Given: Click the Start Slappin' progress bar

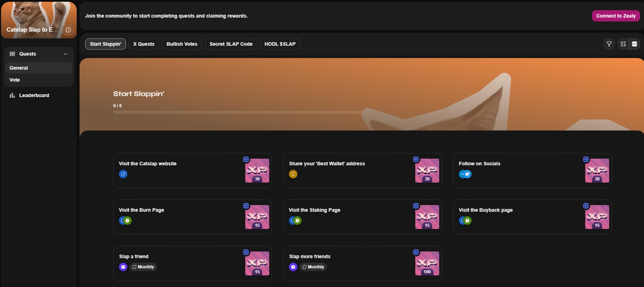Looking at the screenshot, I should [x=238, y=112].
